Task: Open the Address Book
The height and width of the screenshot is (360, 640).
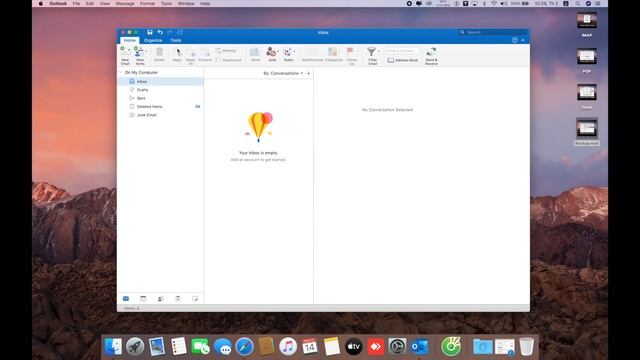Action: 402,60
